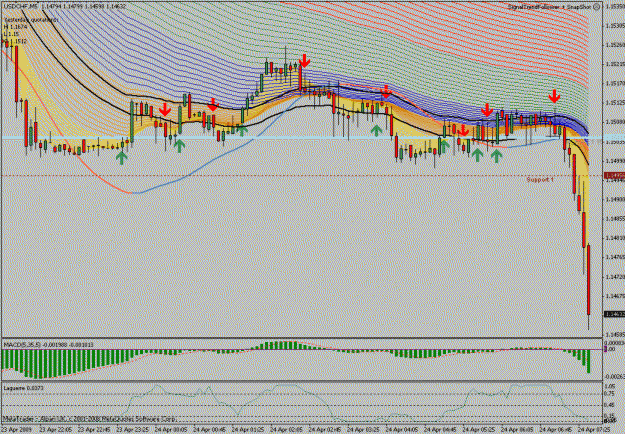Click the USDCHF,M5 chart title
Viewport: 625px width, 434px height.
(x=20, y=6)
